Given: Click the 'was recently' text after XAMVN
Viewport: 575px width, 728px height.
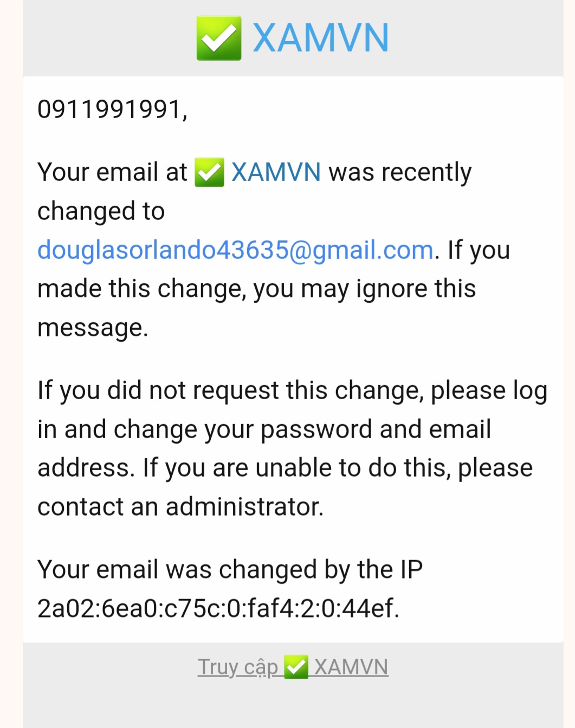Looking at the screenshot, I should (400, 173).
